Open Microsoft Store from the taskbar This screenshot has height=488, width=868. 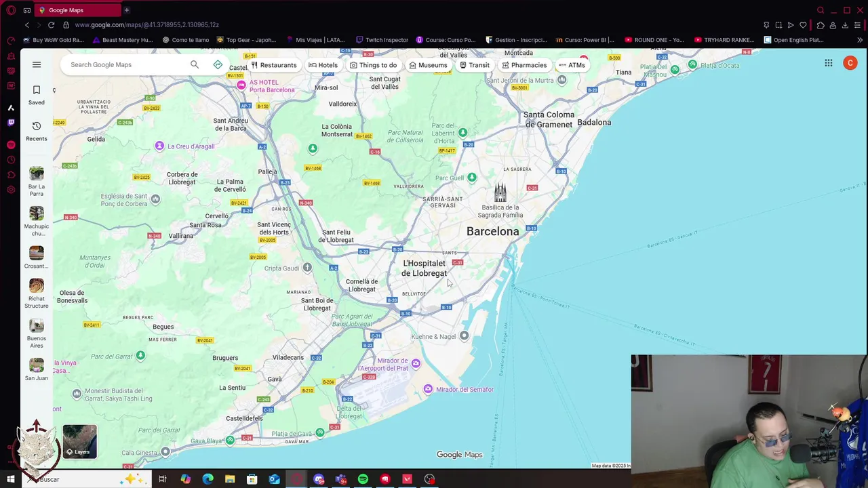pos(252,479)
